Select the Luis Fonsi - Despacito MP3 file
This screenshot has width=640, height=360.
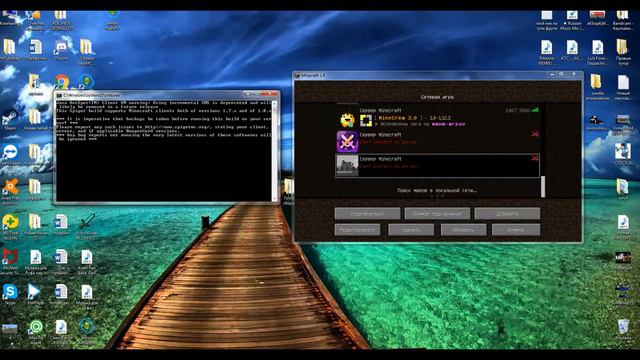[597, 51]
